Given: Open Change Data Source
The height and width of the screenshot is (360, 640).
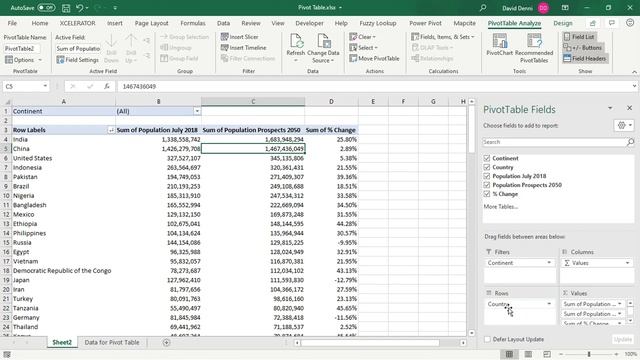Looking at the screenshot, I should point(323,48).
